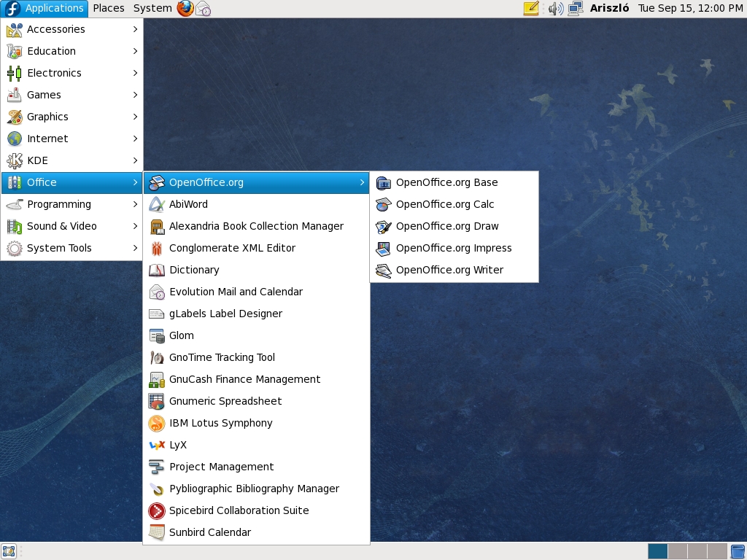This screenshot has width=747, height=560.
Task: Click the 'Glom' label
Action: pos(182,335)
